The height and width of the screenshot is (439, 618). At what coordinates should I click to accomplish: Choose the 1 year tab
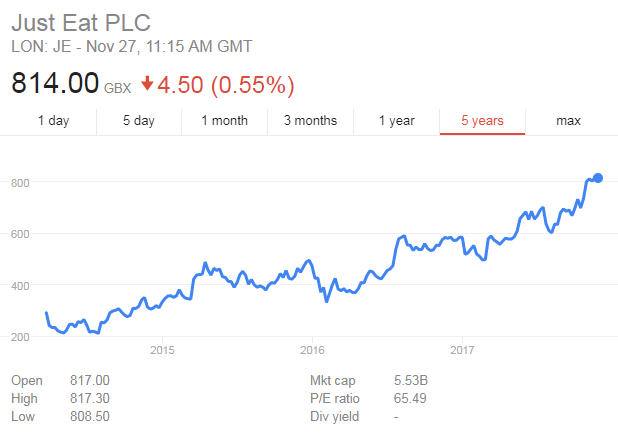[396, 121]
